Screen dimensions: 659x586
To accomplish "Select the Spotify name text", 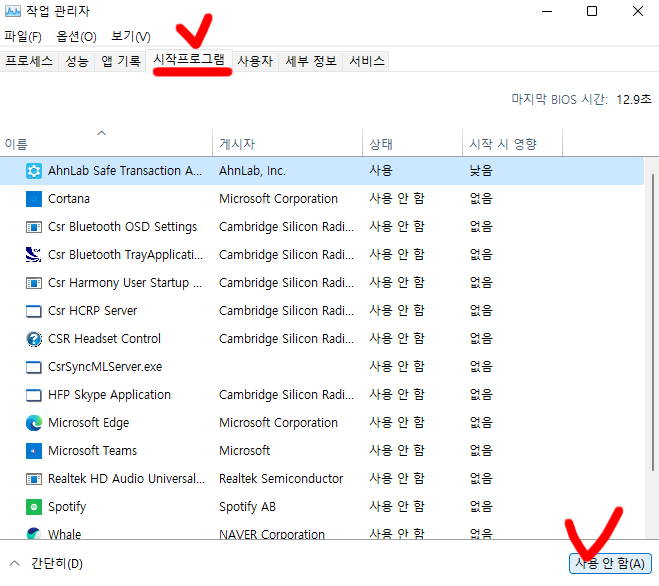I will coord(67,507).
